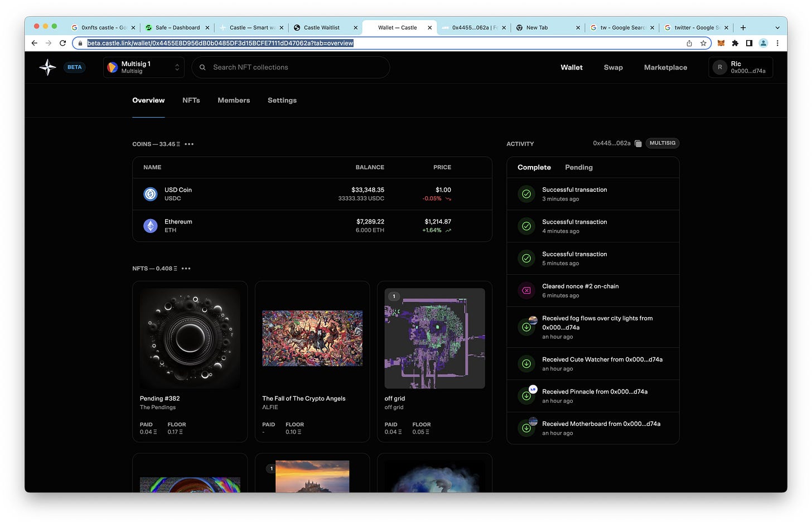This screenshot has width=812, height=525.
Task: Show the Pending activity tab
Action: (578, 167)
